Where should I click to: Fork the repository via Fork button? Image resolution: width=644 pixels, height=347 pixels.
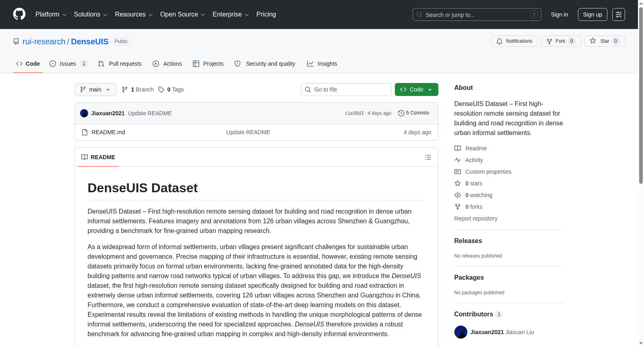click(561, 41)
